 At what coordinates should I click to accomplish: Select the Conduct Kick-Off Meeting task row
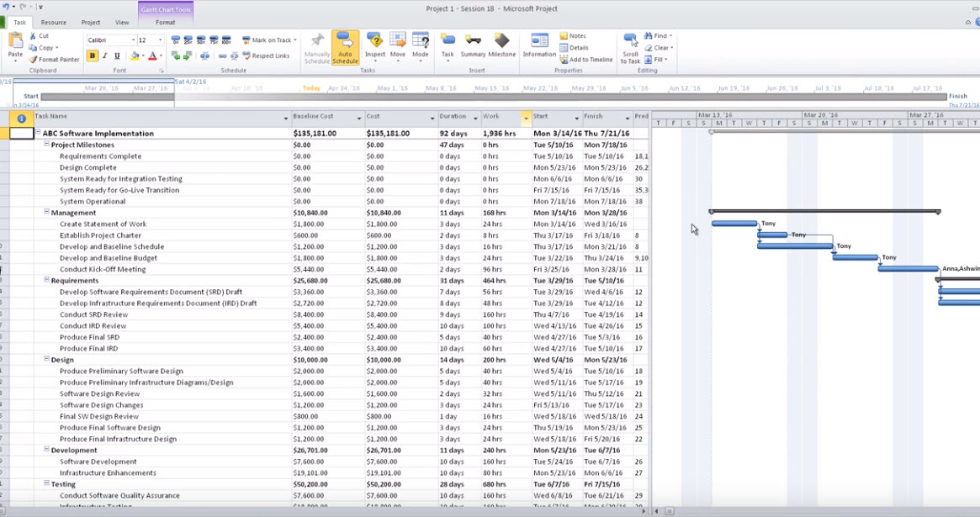pos(103,269)
